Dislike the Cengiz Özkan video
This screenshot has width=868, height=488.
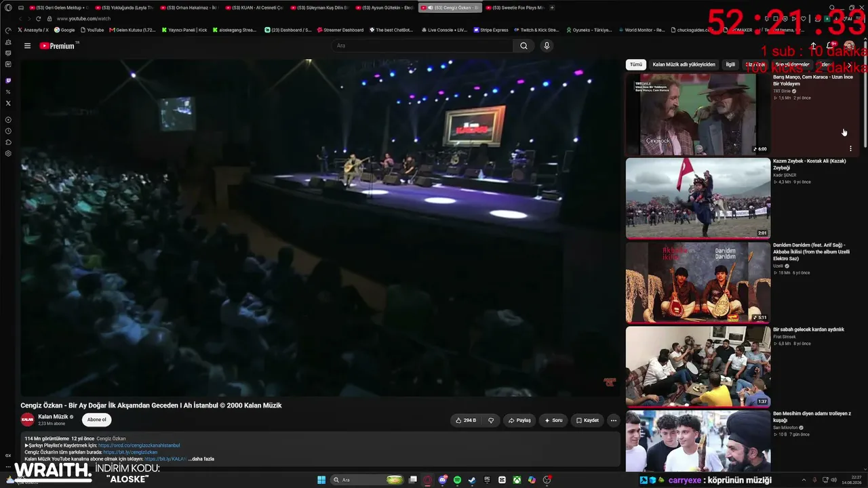click(x=491, y=420)
